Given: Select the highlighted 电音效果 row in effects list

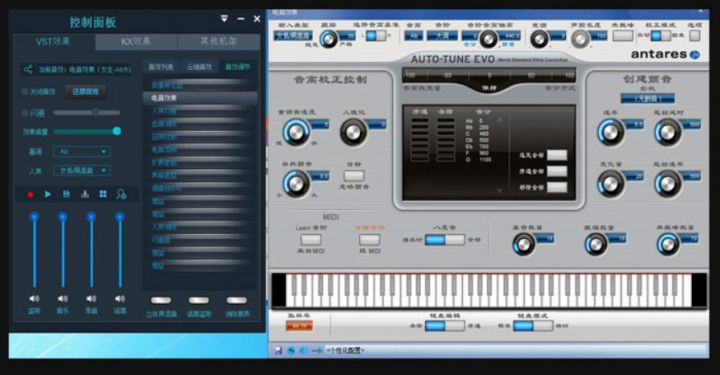Looking at the screenshot, I should click(x=200, y=98).
